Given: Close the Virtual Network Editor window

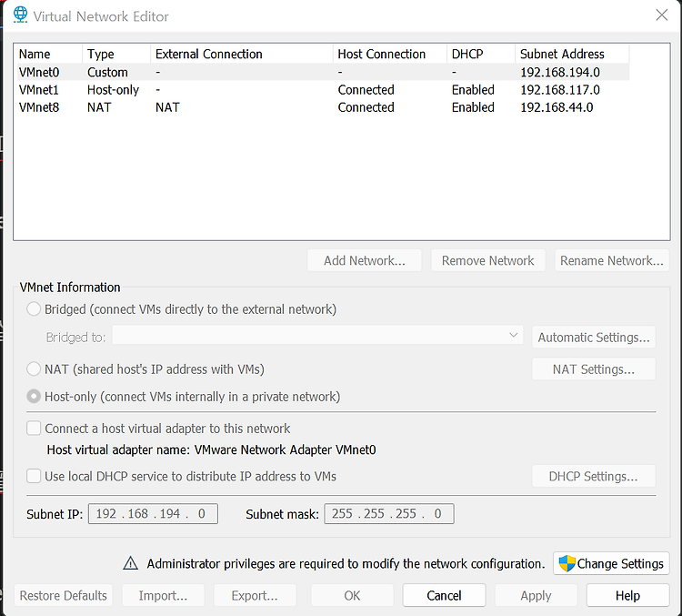Looking at the screenshot, I should [662, 15].
